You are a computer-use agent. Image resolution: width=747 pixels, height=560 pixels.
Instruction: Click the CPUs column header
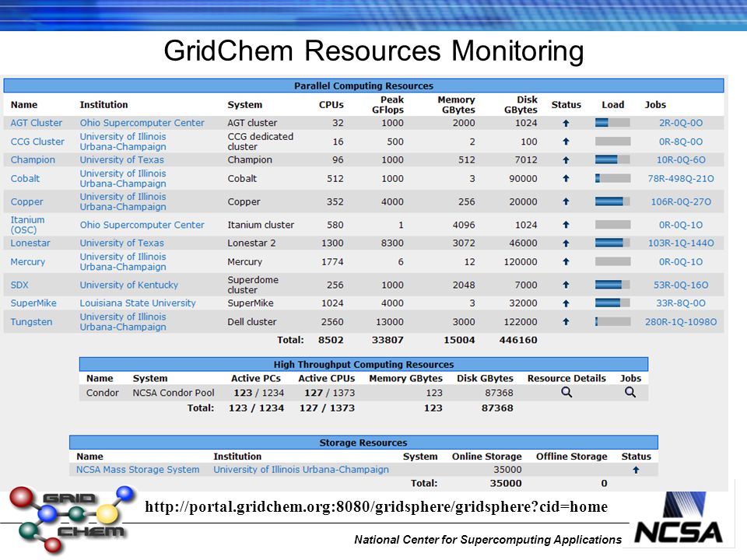pyautogui.click(x=331, y=105)
